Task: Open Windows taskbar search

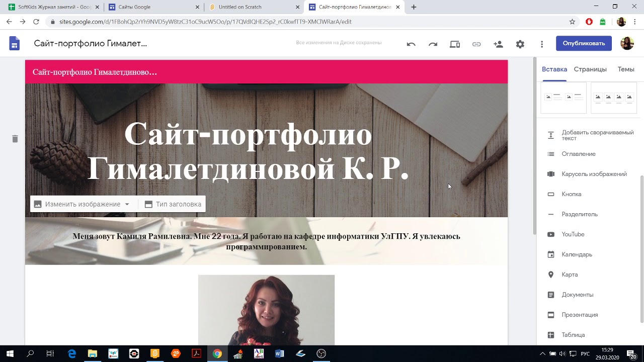Action: click(30, 353)
